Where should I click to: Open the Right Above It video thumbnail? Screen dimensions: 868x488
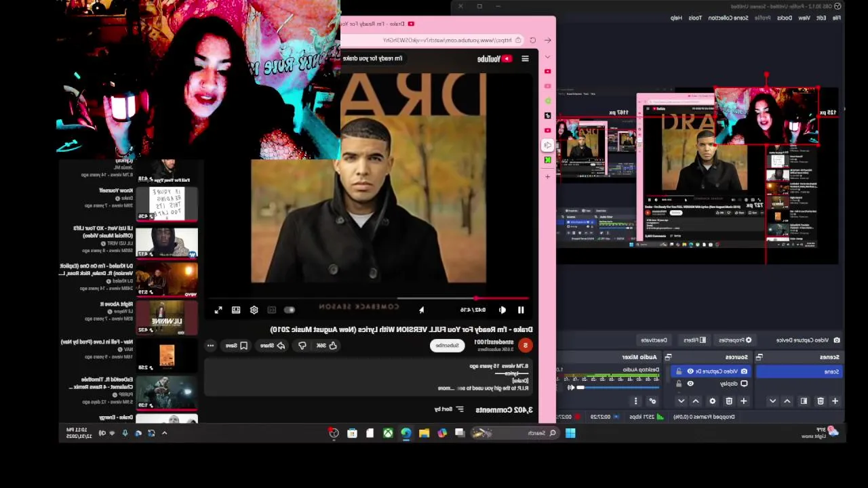pos(167,317)
